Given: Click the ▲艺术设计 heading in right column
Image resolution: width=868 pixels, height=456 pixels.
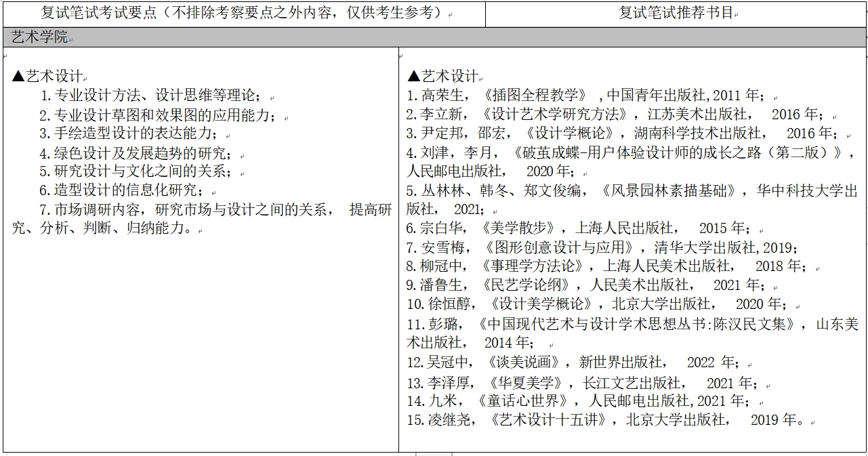Looking at the screenshot, I should pos(444,76).
